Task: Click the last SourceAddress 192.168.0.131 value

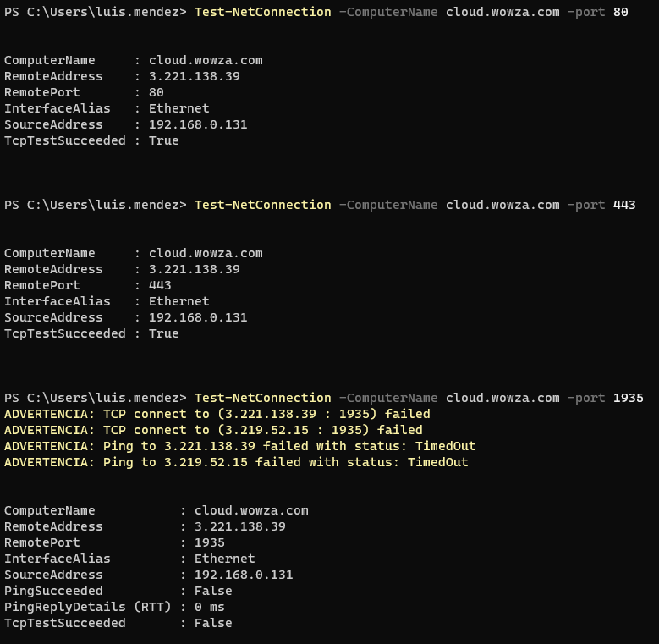Action: pos(244,575)
